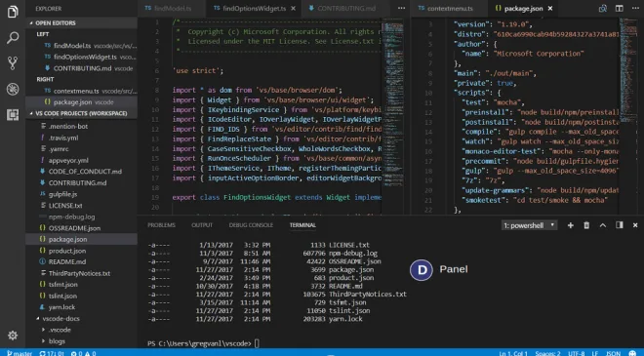Close the package.json editor tab
This screenshot has height=356, width=644.
(x=550, y=8)
